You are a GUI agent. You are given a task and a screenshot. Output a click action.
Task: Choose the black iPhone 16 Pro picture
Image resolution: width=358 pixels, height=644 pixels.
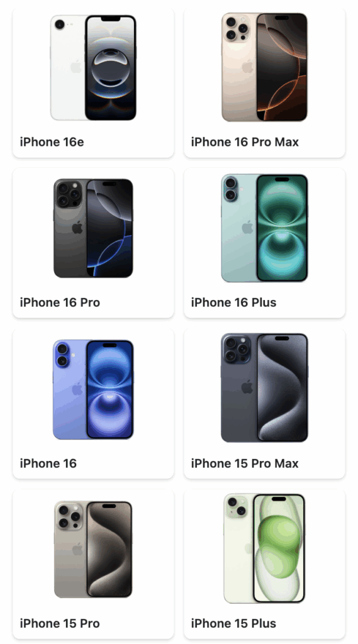[93, 228]
